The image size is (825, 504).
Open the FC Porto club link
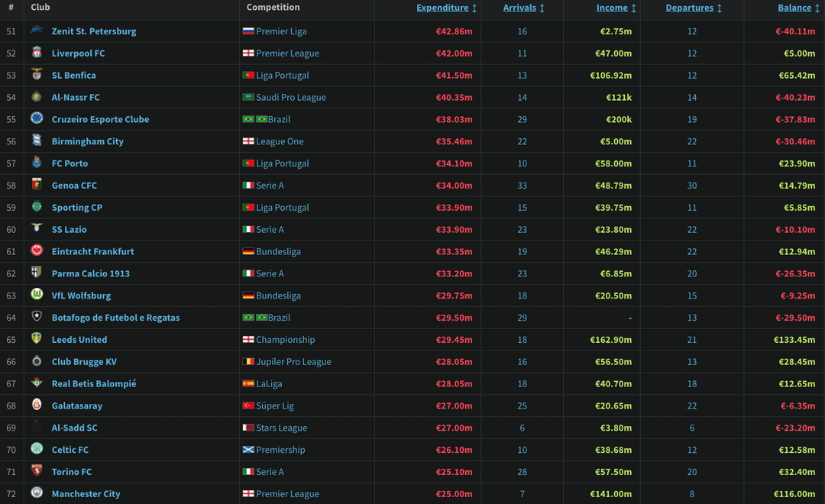click(x=70, y=163)
